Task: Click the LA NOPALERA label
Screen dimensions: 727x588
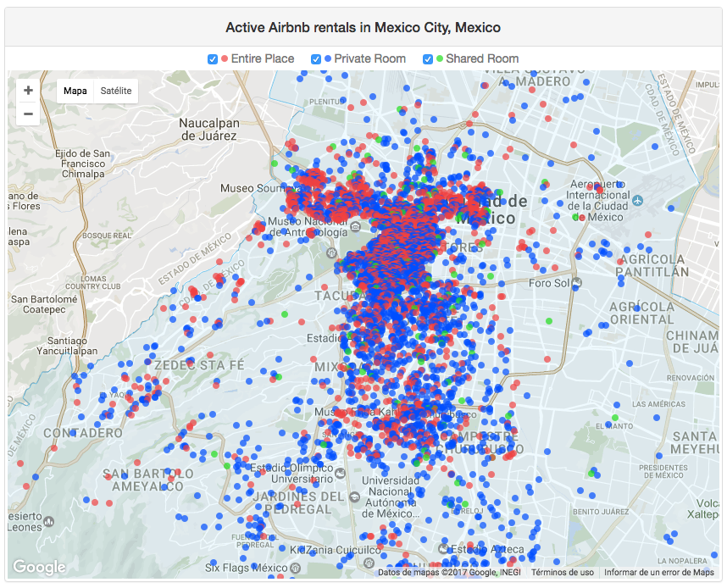Action: tap(682, 561)
